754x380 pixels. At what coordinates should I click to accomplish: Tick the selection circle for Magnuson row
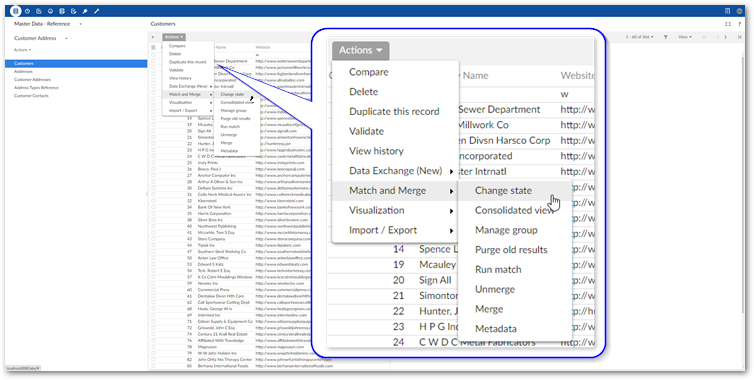click(x=153, y=347)
